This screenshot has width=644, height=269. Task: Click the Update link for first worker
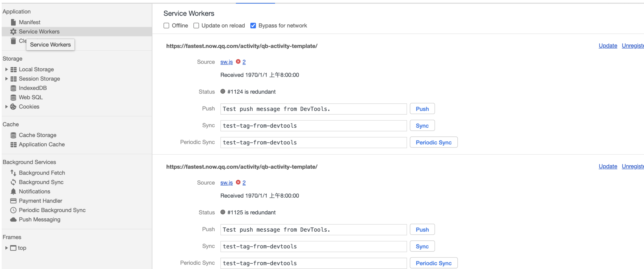click(608, 46)
